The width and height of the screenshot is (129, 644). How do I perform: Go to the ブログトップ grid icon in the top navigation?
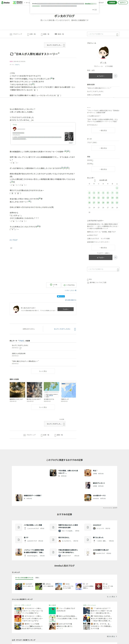11,34
